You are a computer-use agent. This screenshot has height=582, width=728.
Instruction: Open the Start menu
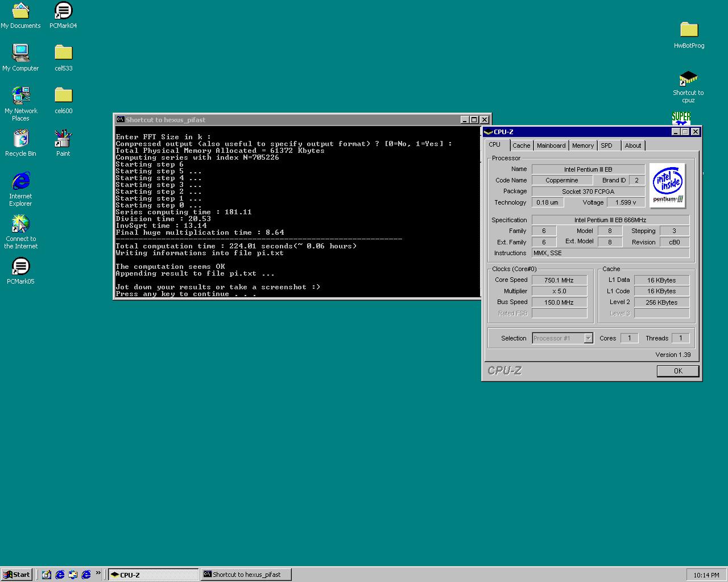coord(16,575)
